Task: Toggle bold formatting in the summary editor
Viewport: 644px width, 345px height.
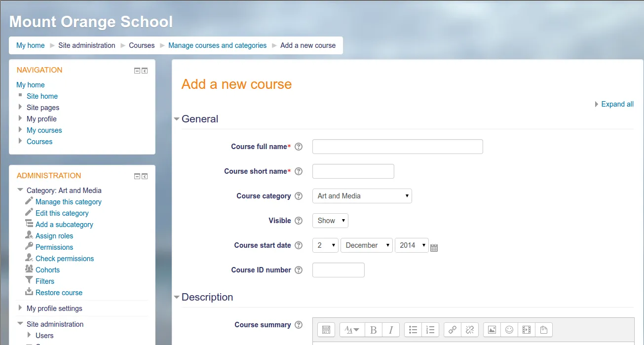Action: [x=374, y=330]
